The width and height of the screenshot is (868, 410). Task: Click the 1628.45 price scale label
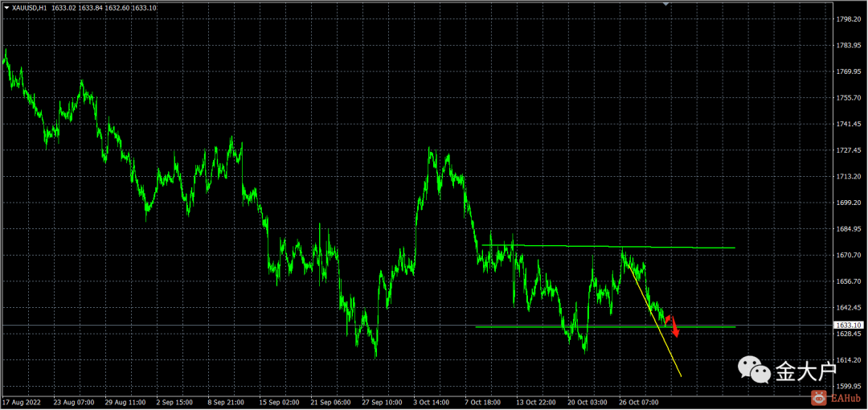(850, 334)
